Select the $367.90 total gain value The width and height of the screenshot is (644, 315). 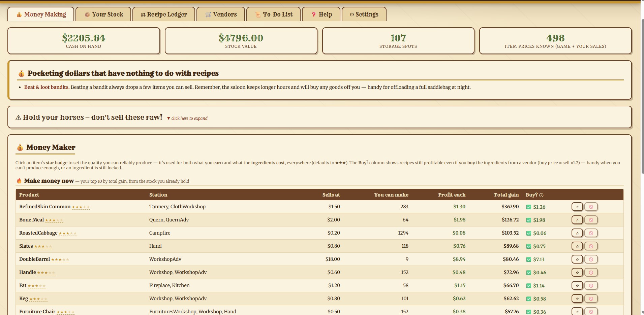(x=510, y=207)
